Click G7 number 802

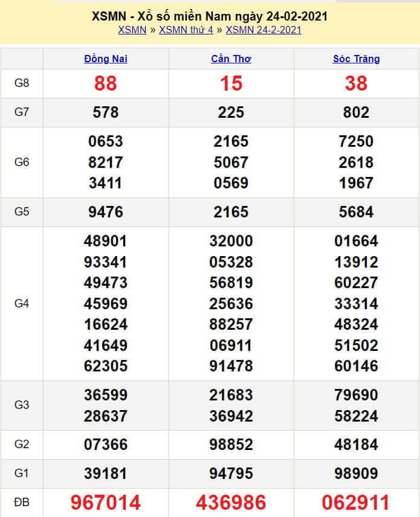coord(357,112)
